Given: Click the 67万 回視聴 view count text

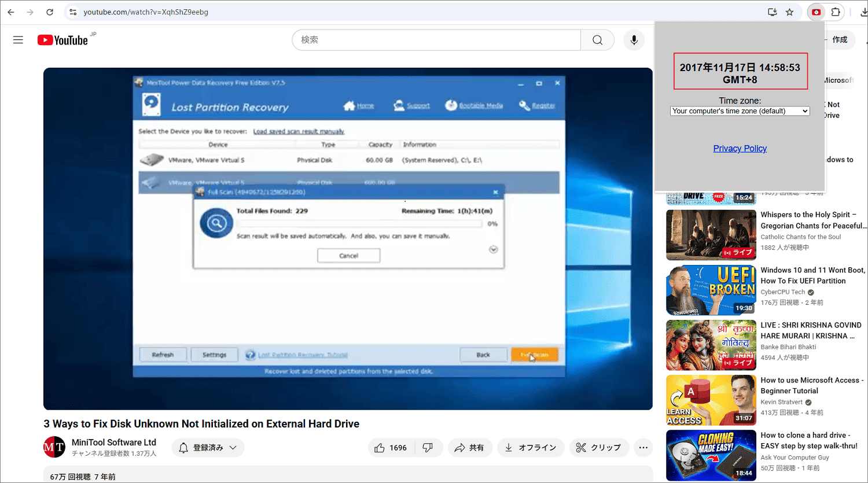Looking at the screenshot, I should tap(71, 477).
